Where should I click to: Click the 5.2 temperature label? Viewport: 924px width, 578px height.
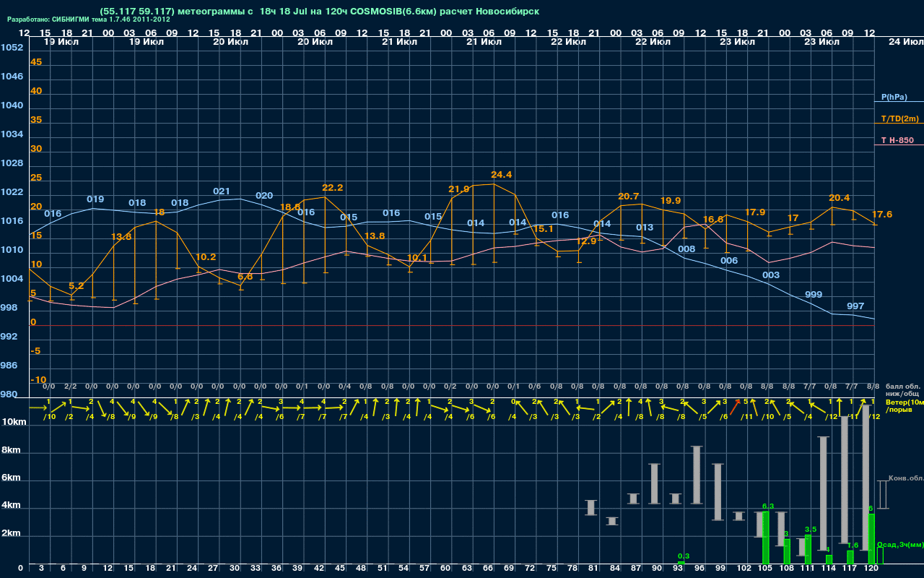point(76,286)
